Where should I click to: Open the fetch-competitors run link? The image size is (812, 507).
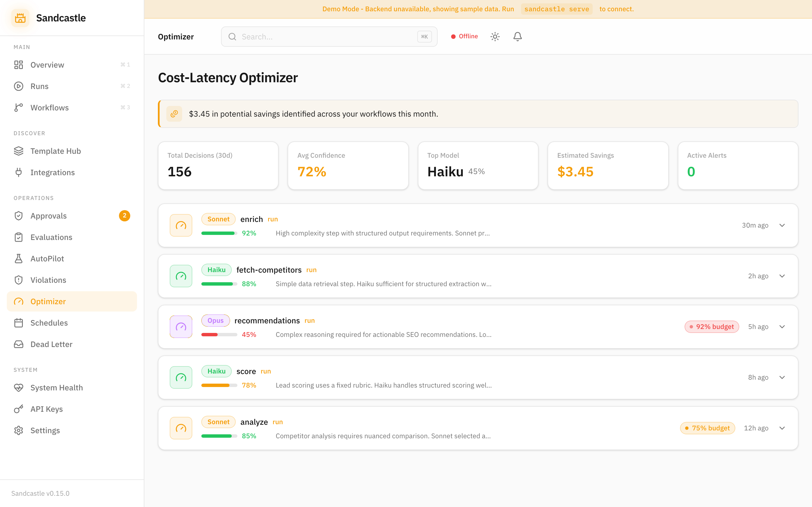(x=311, y=270)
